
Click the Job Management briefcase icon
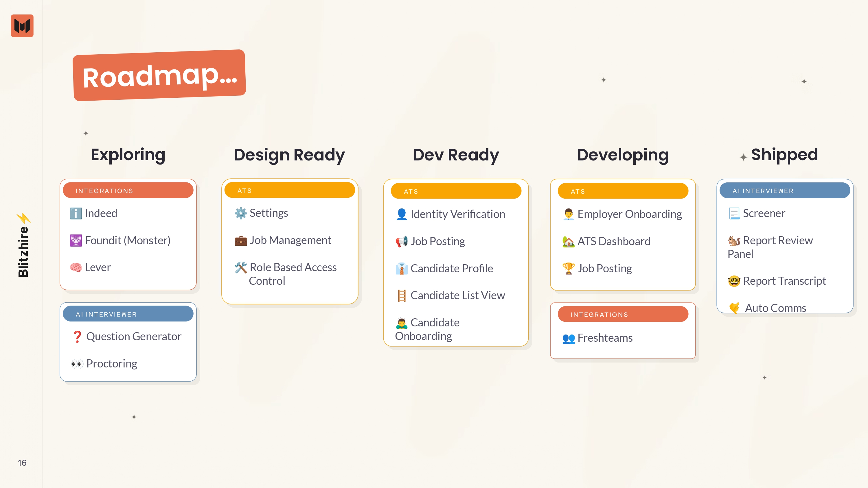(241, 241)
